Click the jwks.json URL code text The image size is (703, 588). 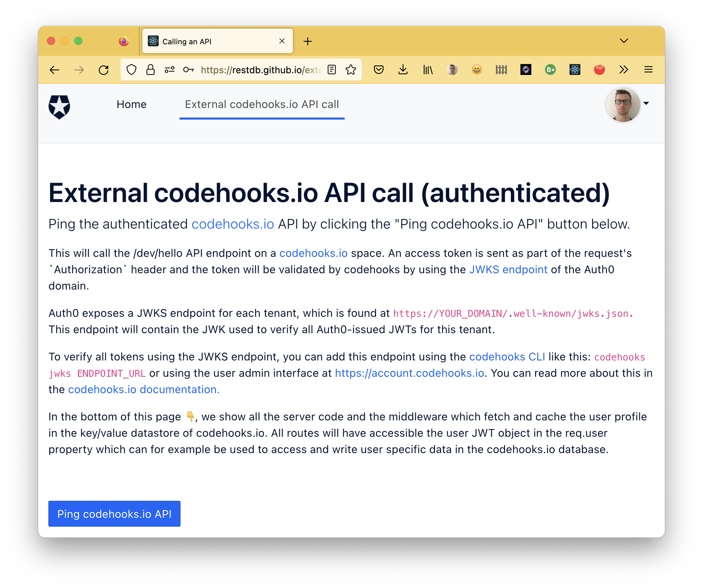tap(513, 313)
